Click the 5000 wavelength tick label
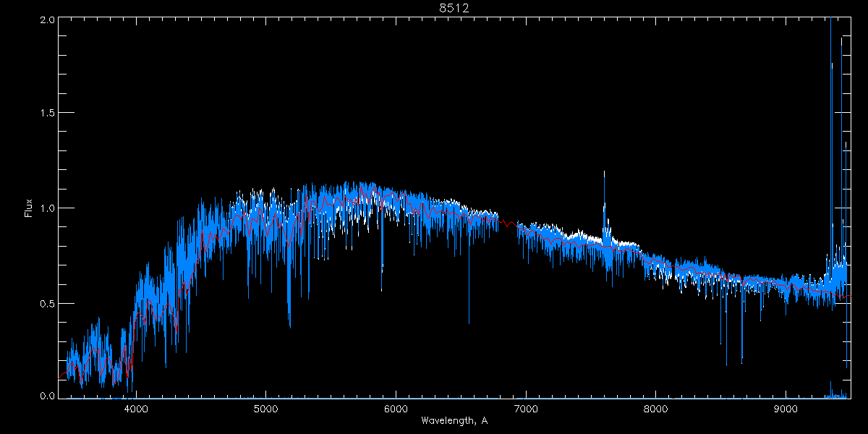The image size is (868, 434). (266, 409)
